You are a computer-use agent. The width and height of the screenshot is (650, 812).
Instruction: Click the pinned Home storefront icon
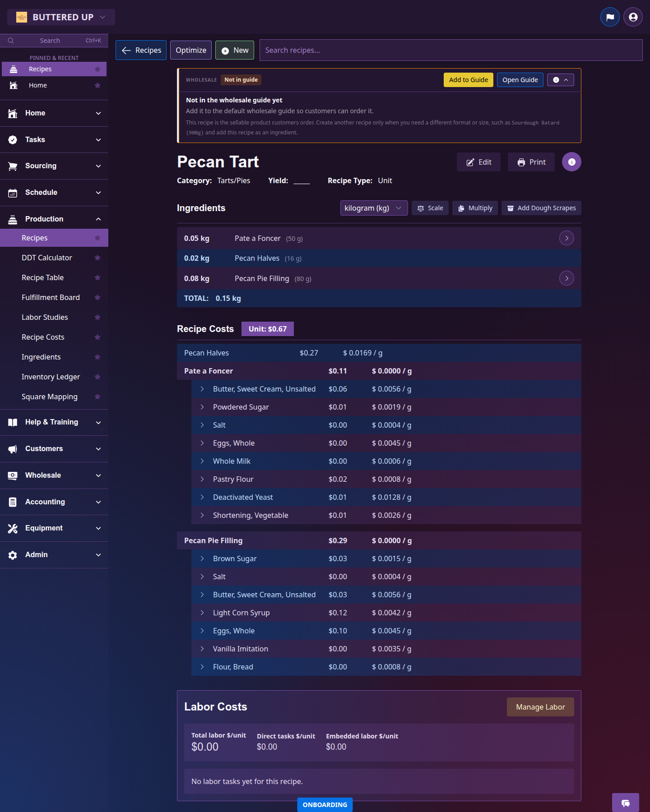14,85
